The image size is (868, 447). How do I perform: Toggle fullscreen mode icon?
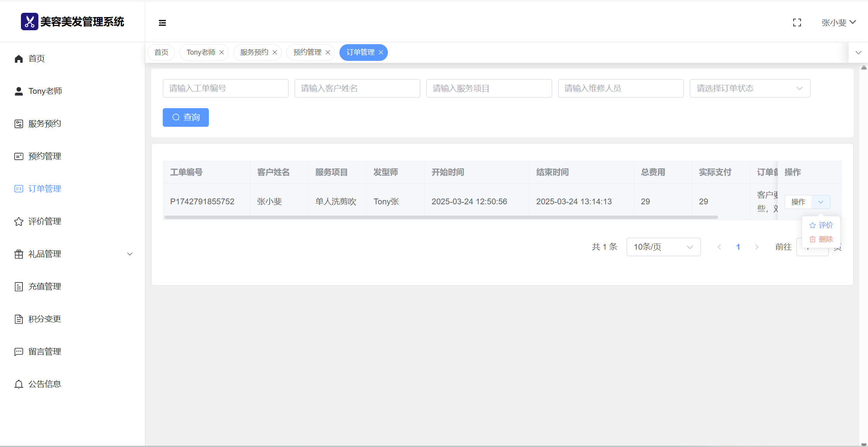pyautogui.click(x=797, y=23)
